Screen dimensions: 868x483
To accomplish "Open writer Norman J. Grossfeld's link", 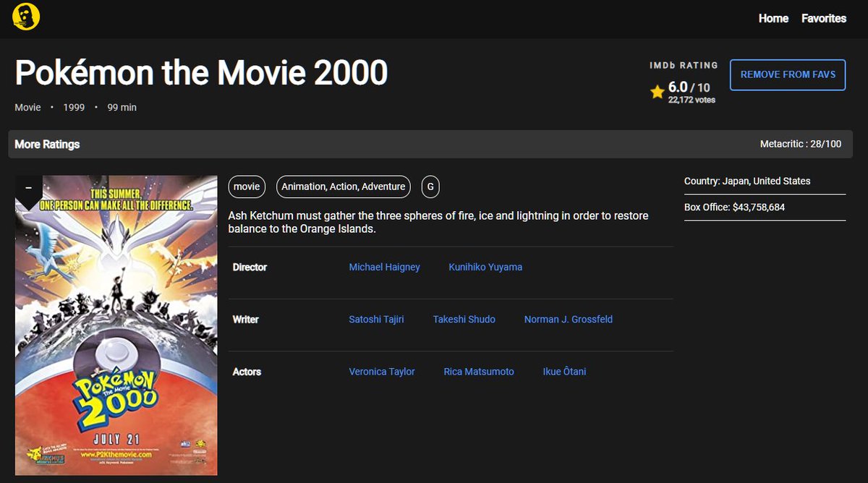I will 569,319.
